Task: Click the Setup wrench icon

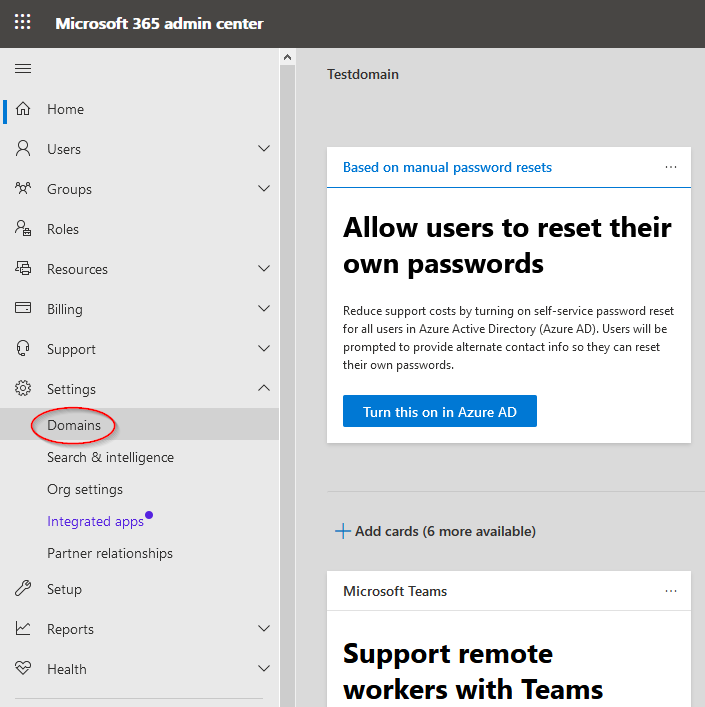Action: tap(23, 589)
